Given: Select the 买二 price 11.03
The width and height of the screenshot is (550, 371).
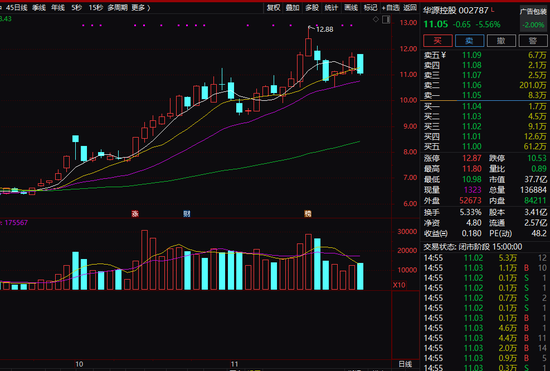Looking at the screenshot, I should point(472,116).
